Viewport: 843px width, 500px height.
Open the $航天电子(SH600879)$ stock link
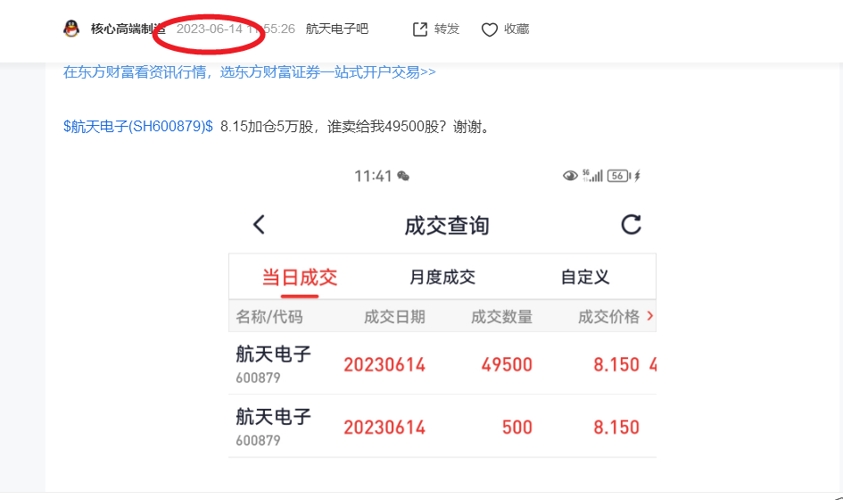[138, 127]
